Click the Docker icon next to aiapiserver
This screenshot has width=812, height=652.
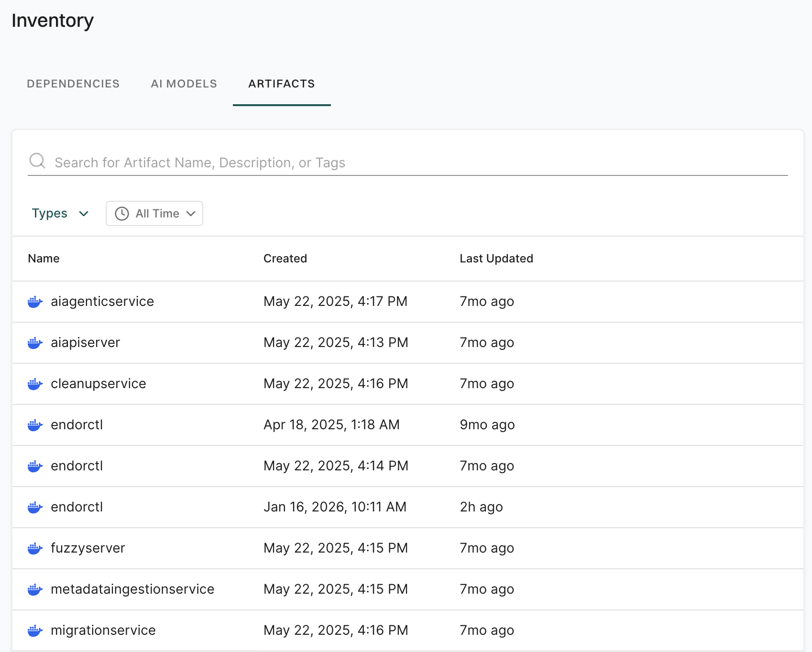point(35,343)
